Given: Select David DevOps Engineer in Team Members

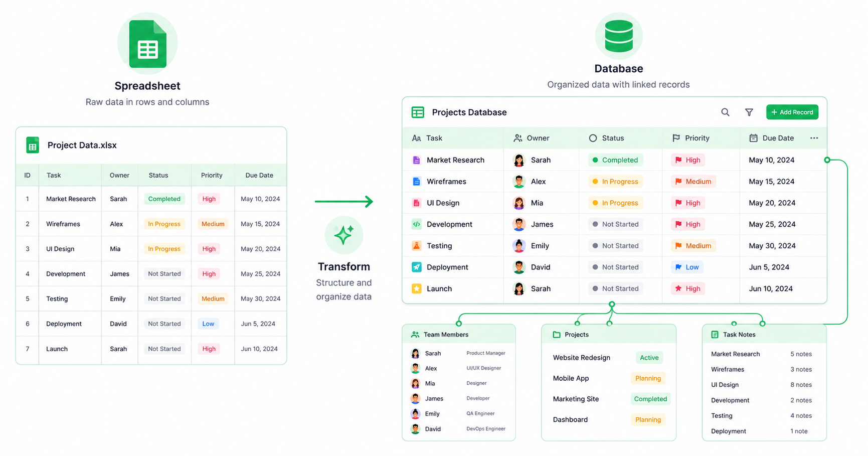Looking at the screenshot, I should (x=459, y=429).
